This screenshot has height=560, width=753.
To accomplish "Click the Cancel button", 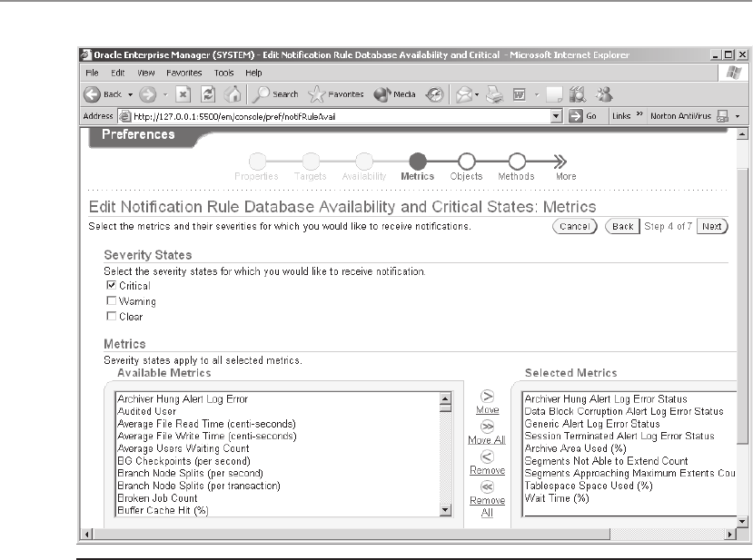I will click(574, 227).
